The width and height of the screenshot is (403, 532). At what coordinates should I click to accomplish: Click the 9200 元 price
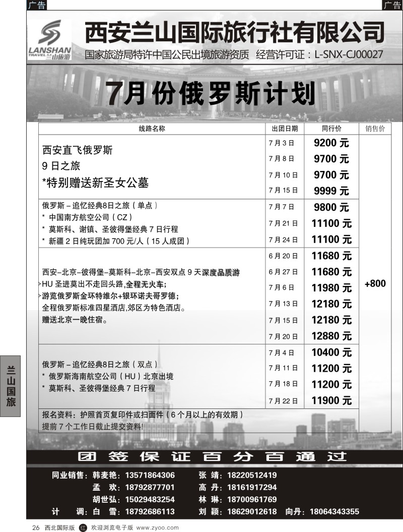[x=331, y=143]
